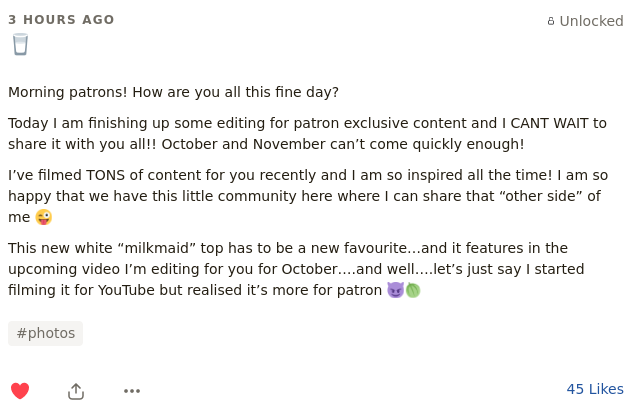Select the #photos tag
Viewport: 633px width, 416px height.
pyautogui.click(x=46, y=333)
